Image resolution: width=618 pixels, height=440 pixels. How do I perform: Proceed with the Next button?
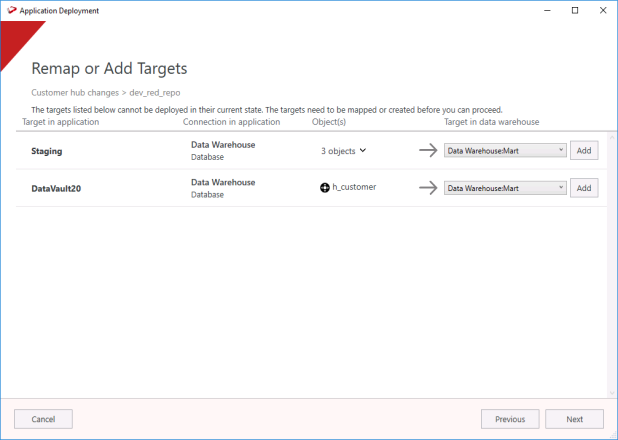pos(574,418)
